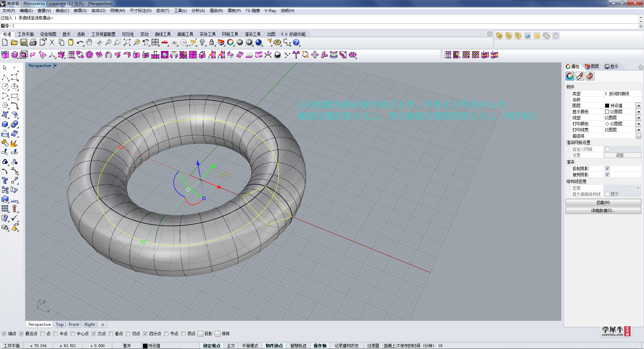Select the arrow pointer tool in sidebar
Image resolution: width=644 pixels, height=349 pixels.
[5, 68]
